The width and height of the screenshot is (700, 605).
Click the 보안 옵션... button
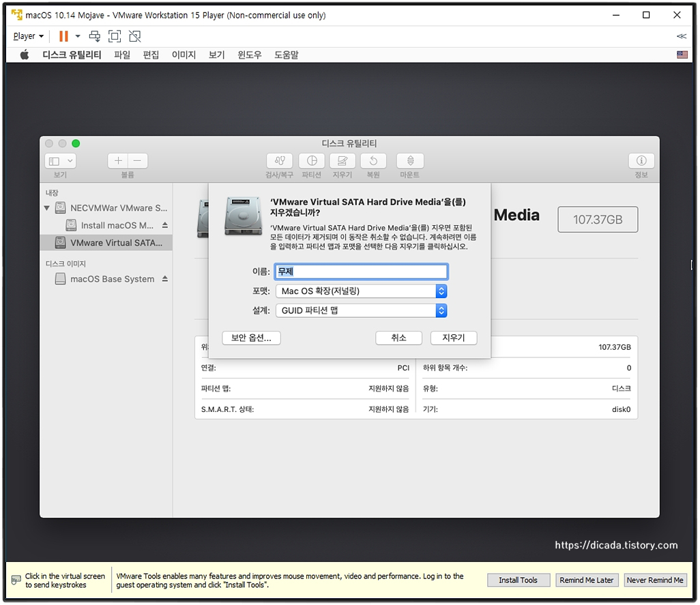[251, 338]
